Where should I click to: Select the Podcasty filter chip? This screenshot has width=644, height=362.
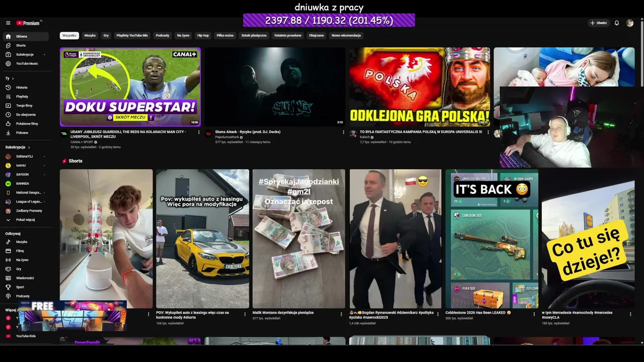[x=163, y=36]
